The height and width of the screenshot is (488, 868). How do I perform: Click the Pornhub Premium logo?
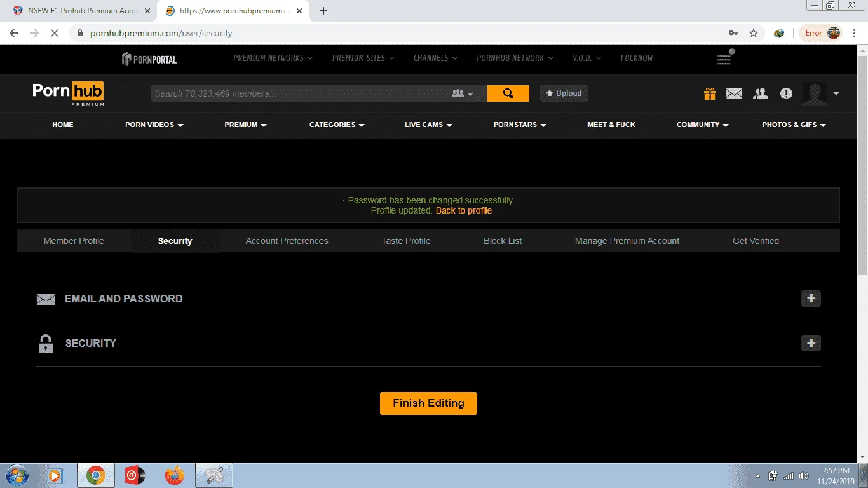68,93
